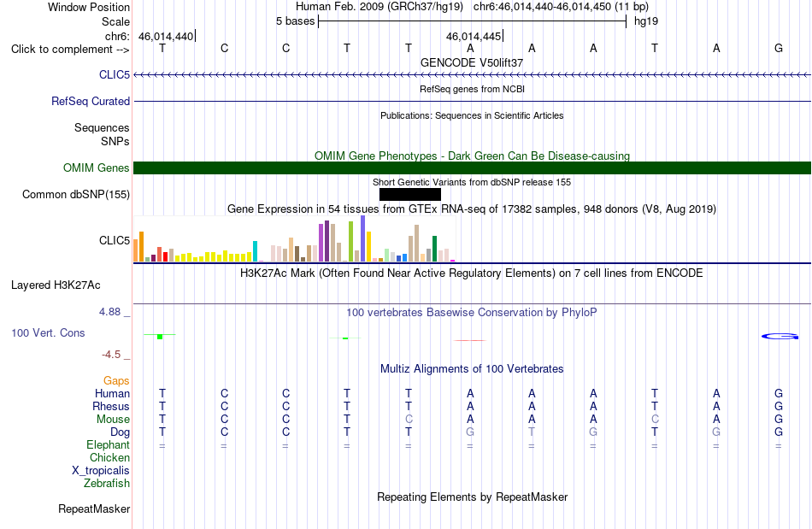Select the Chicken alignment row label
This screenshot has height=529, width=812.
[109, 457]
